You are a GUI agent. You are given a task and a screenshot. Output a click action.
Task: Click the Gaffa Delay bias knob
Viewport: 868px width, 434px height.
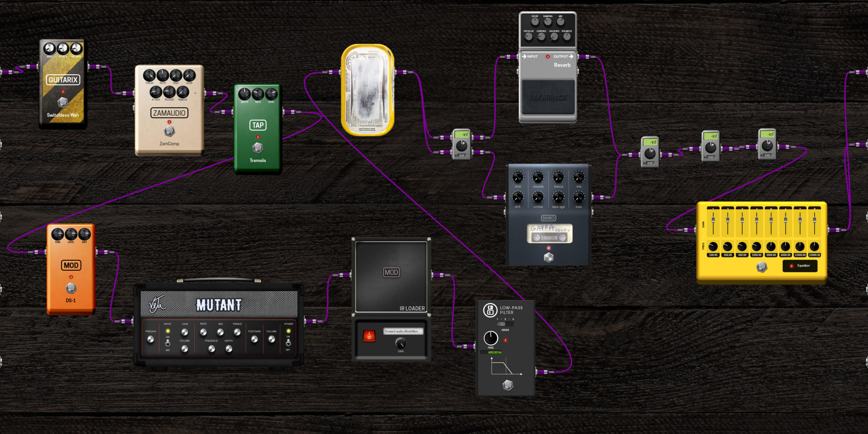(579, 197)
